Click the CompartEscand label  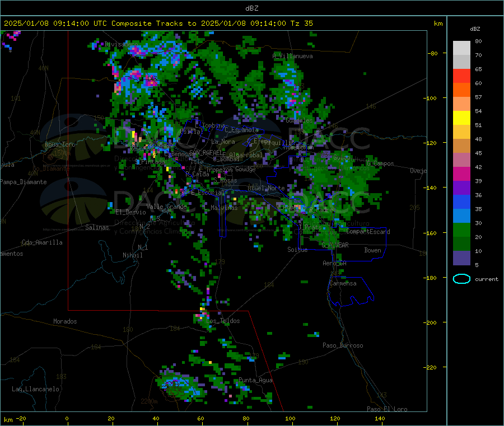[x=368, y=232]
